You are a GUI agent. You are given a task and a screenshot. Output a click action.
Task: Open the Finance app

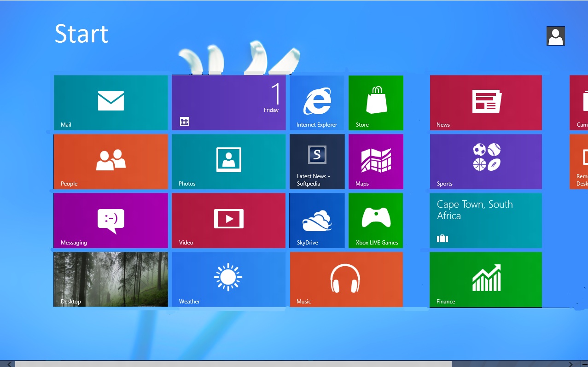coord(485,279)
